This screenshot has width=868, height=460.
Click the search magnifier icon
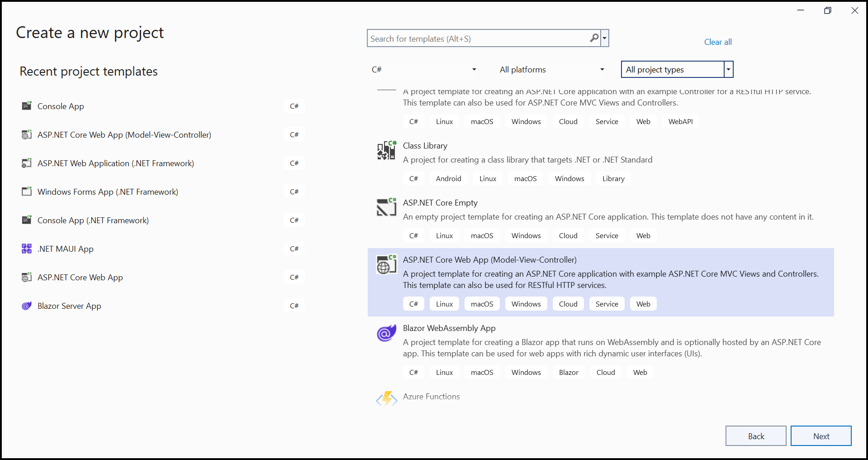(x=594, y=38)
